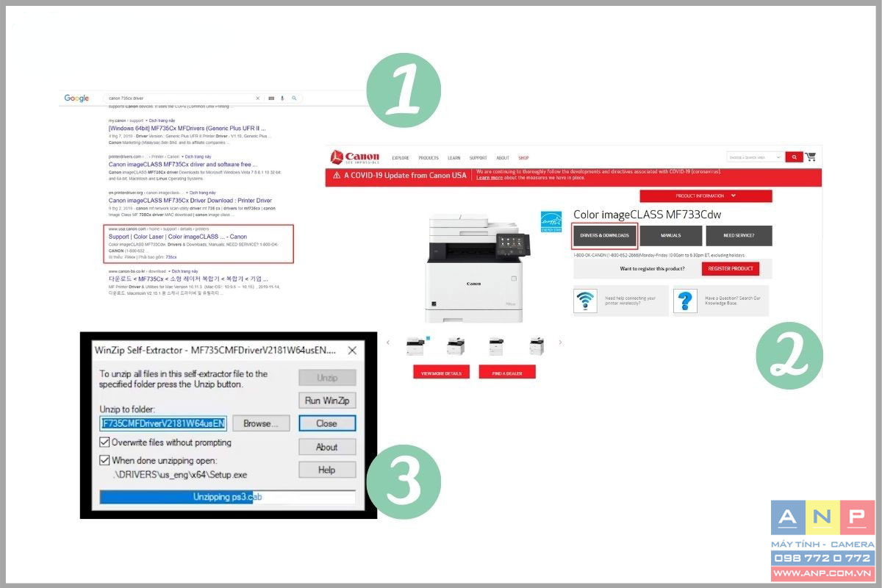
Task: Click the Register Product button
Action: tap(731, 269)
